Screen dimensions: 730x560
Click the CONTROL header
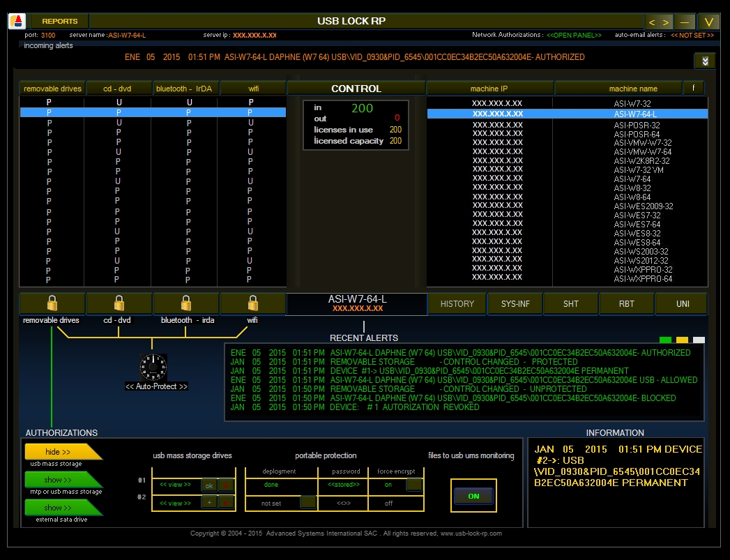coord(356,89)
